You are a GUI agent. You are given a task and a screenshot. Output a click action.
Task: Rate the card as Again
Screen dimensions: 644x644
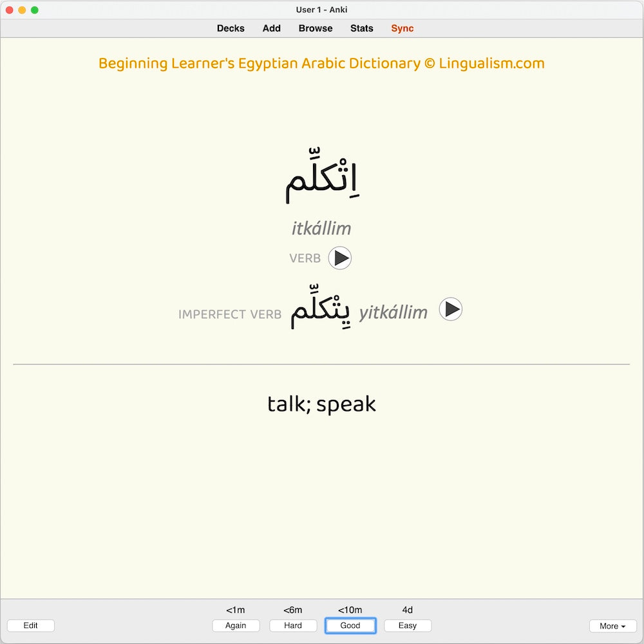236,625
